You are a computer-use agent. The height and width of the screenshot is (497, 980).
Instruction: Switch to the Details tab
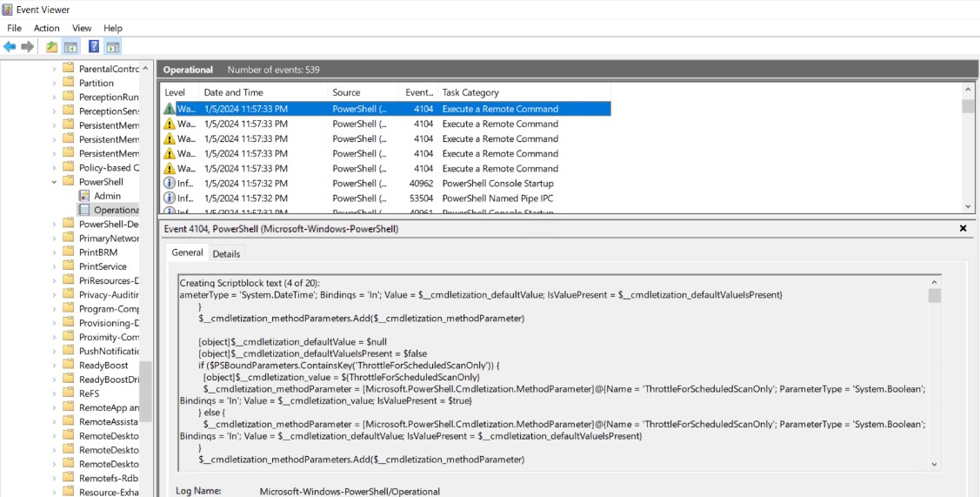point(226,253)
